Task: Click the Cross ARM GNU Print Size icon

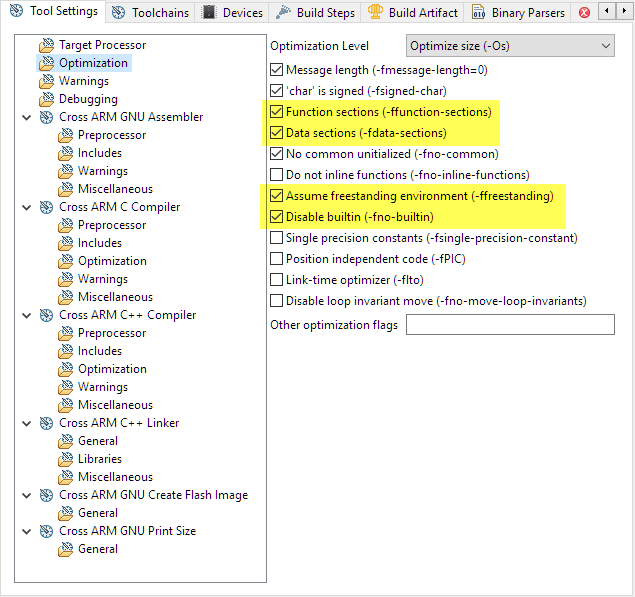Action: pos(46,531)
